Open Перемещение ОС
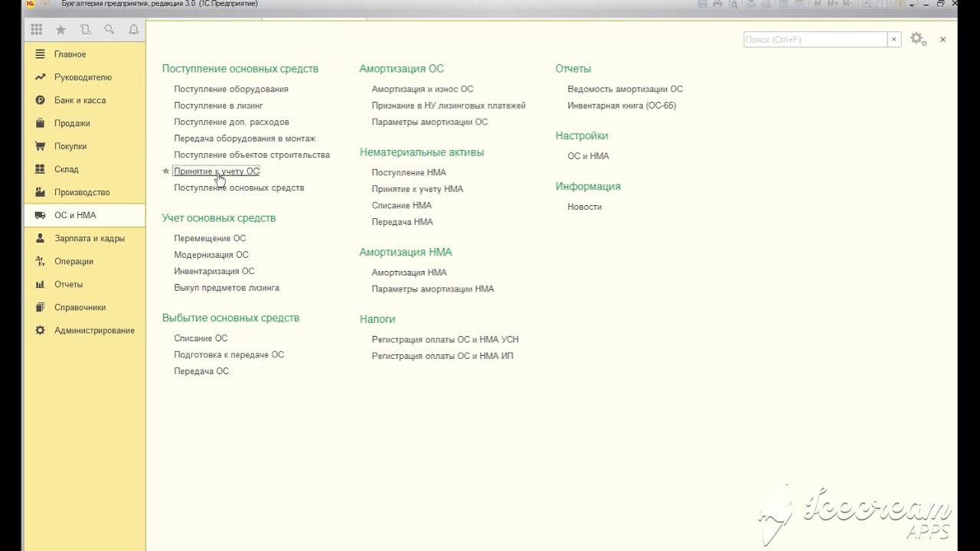 coord(210,238)
